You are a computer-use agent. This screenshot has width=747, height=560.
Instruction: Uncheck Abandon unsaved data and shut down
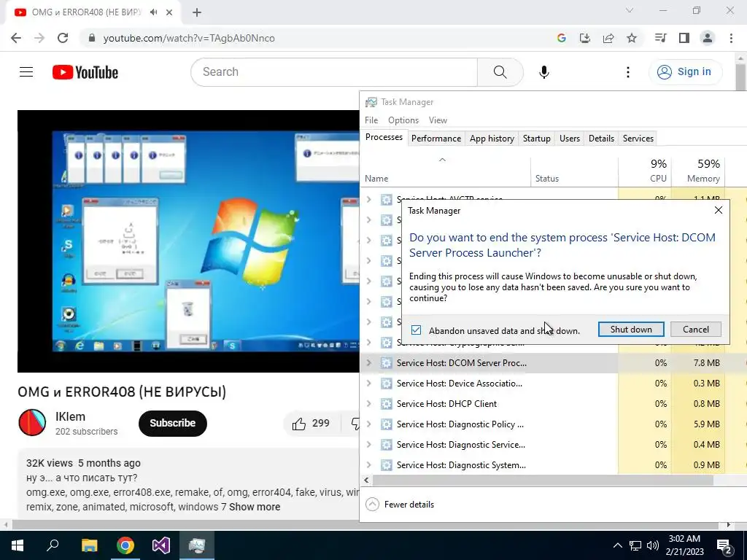[x=416, y=330]
